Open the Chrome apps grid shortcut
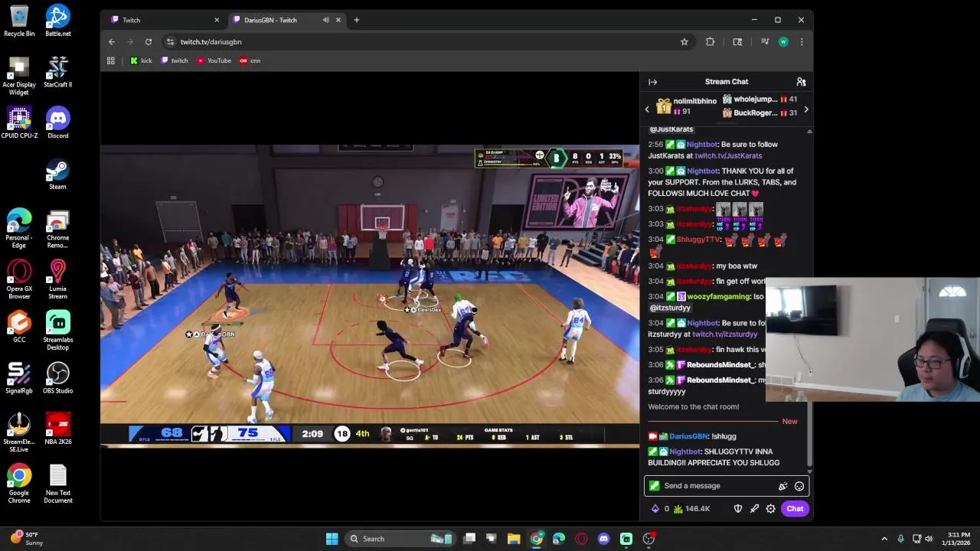This screenshot has height=551, width=980. pyautogui.click(x=111, y=60)
